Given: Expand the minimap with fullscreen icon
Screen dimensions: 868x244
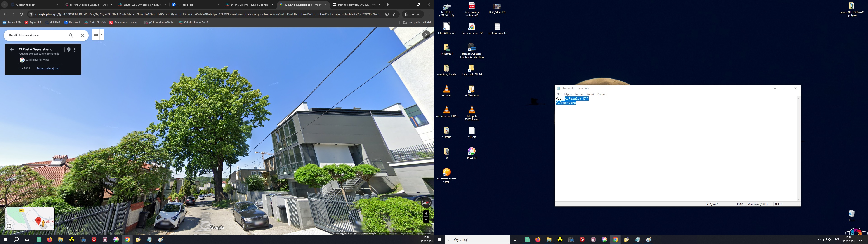Looking at the screenshot, I should pos(9,226).
